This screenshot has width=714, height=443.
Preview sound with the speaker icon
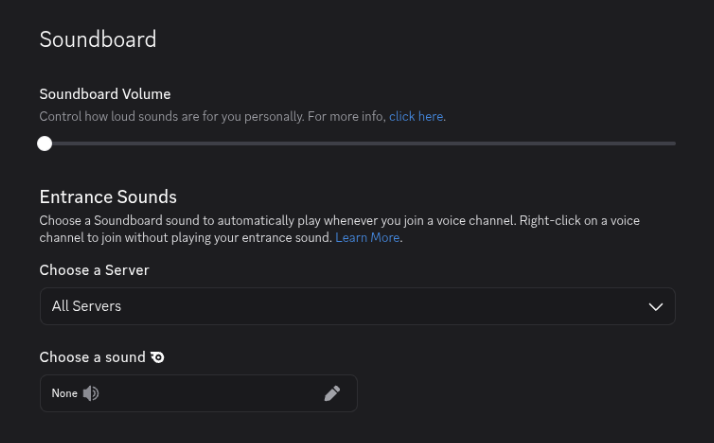91,393
